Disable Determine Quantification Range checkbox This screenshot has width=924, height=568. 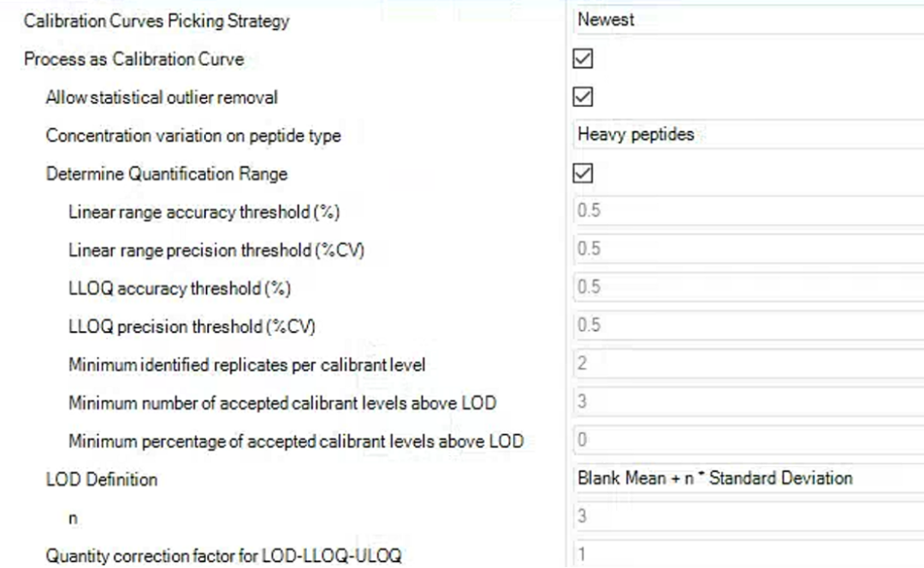coord(583,174)
